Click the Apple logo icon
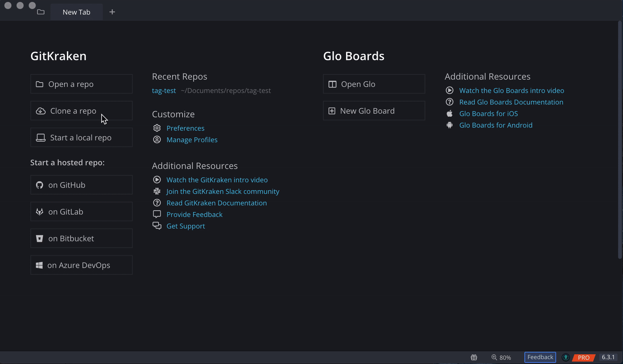The image size is (623, 364). point(450,114)
